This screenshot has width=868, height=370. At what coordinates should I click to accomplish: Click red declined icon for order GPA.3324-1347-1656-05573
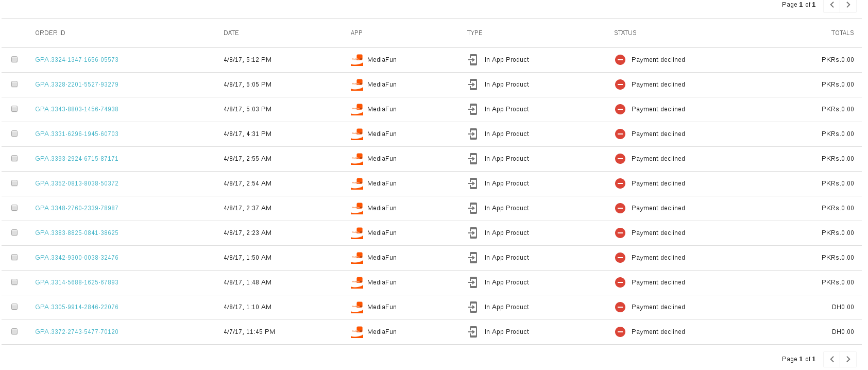tap(620, 60)
